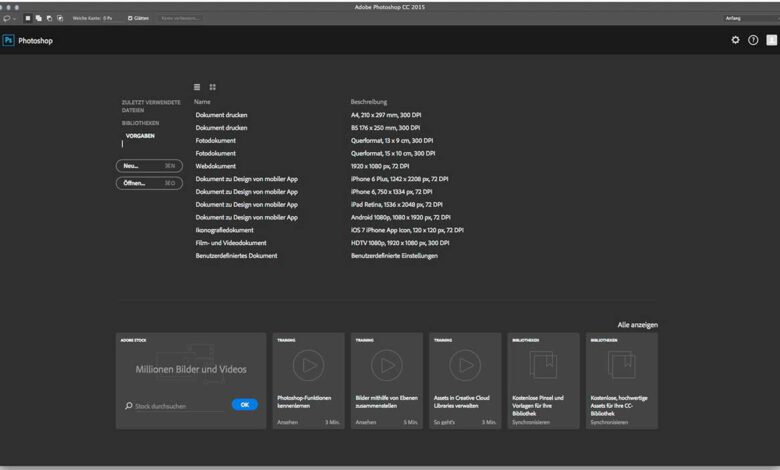Click the Alle anzeigen link

click(637, 325)
